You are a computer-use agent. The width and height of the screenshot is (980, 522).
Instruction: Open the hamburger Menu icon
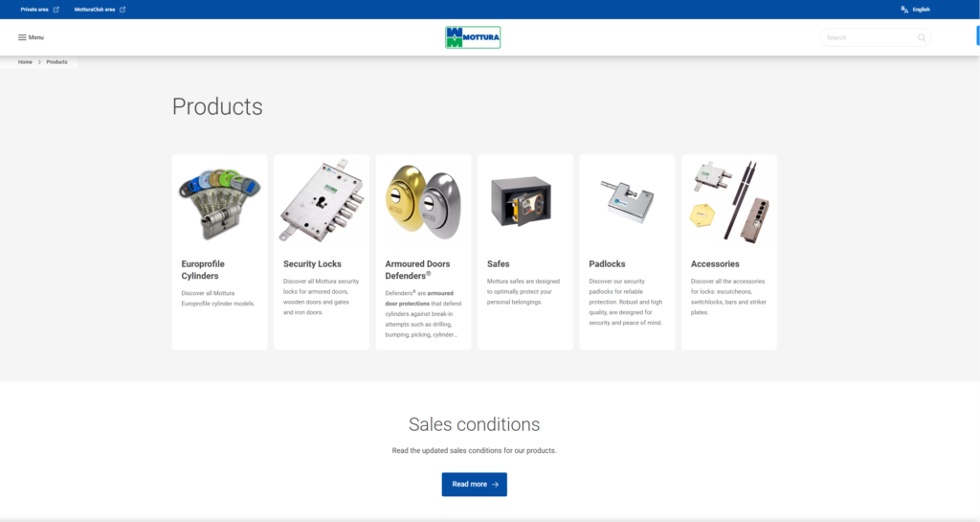(x=22, y=37)
